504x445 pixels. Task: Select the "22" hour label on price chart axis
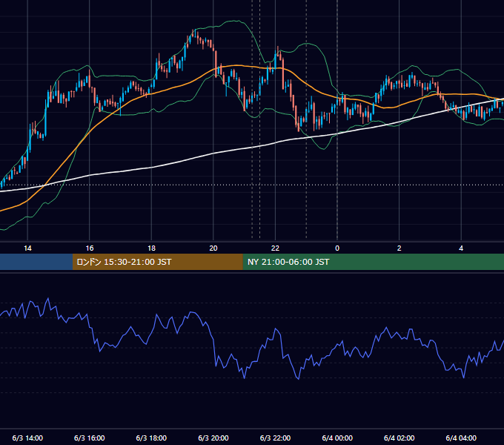pyautogui.click(x=275, y=248)
